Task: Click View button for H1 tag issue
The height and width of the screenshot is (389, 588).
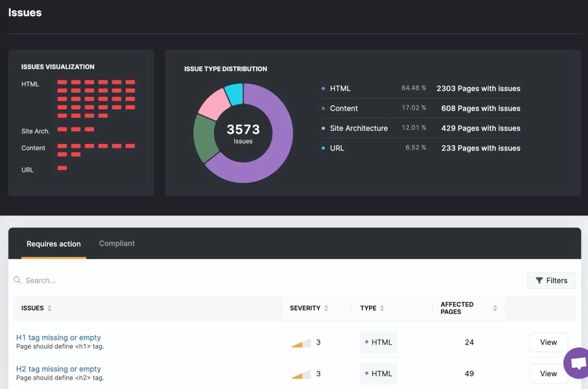Action: pos(548,342)
